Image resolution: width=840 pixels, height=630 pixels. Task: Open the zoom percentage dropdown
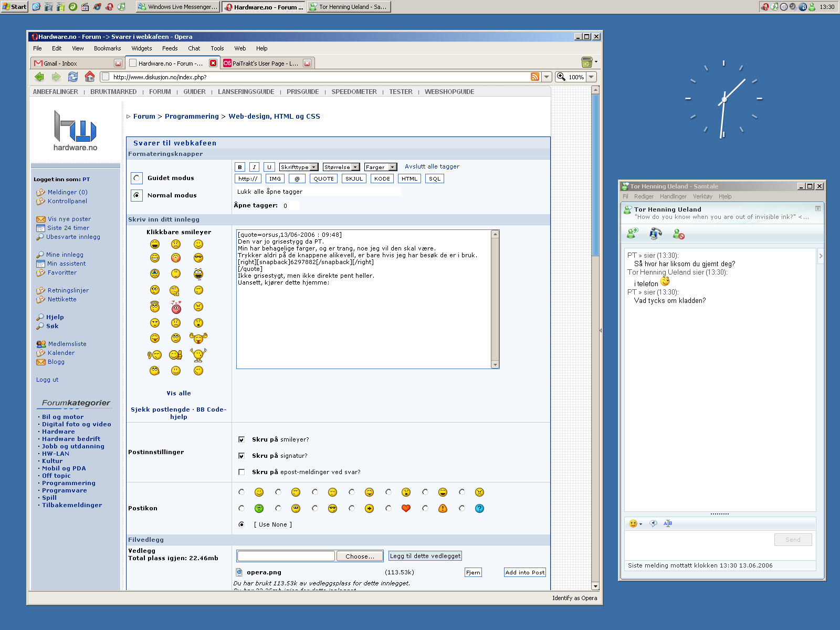point(592,77)
